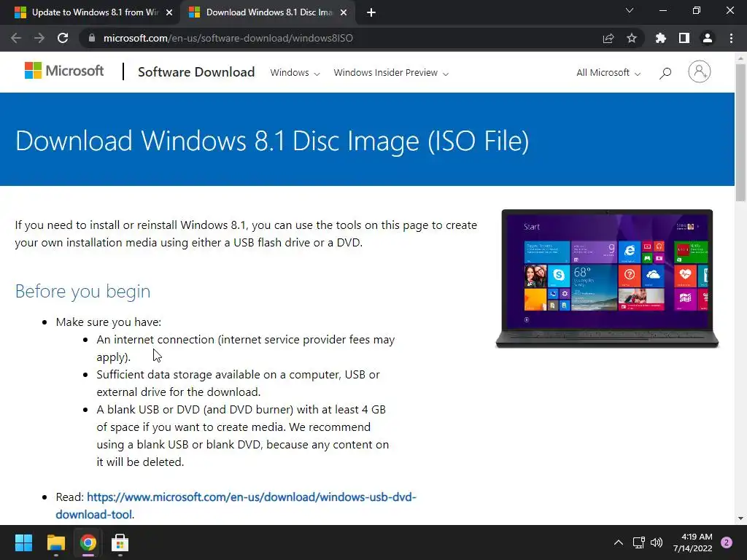Bookmark this page with the star

coord(632,38)
